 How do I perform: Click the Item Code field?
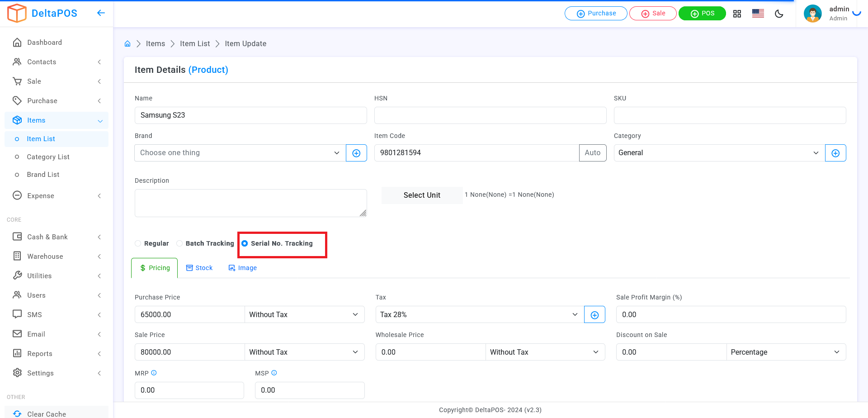click(x=476, y=153)
